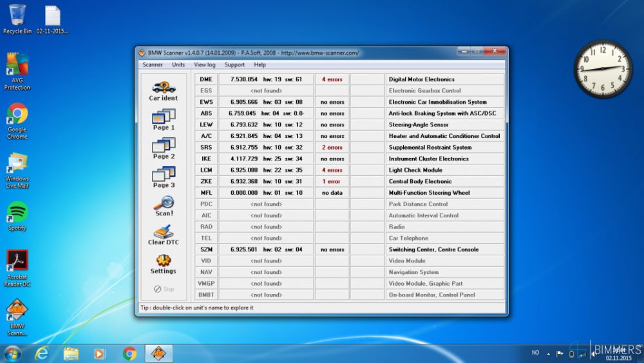Launch Spotify from desktop
644x363 pixels.
point(17,216)
